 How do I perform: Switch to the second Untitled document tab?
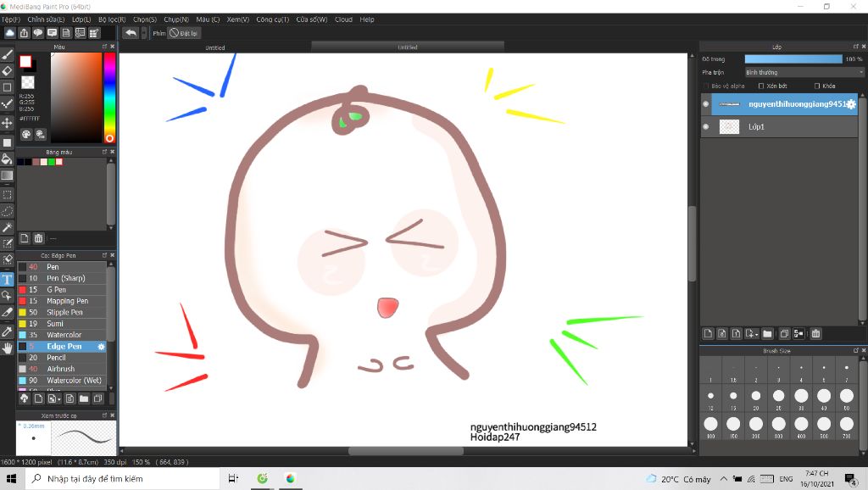(x=408, y=47)
